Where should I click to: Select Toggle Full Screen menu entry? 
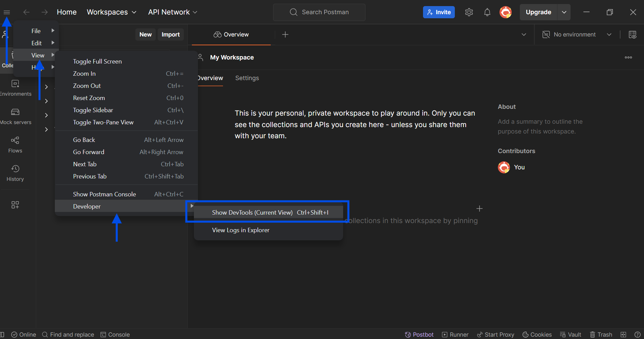click(126, 62)
